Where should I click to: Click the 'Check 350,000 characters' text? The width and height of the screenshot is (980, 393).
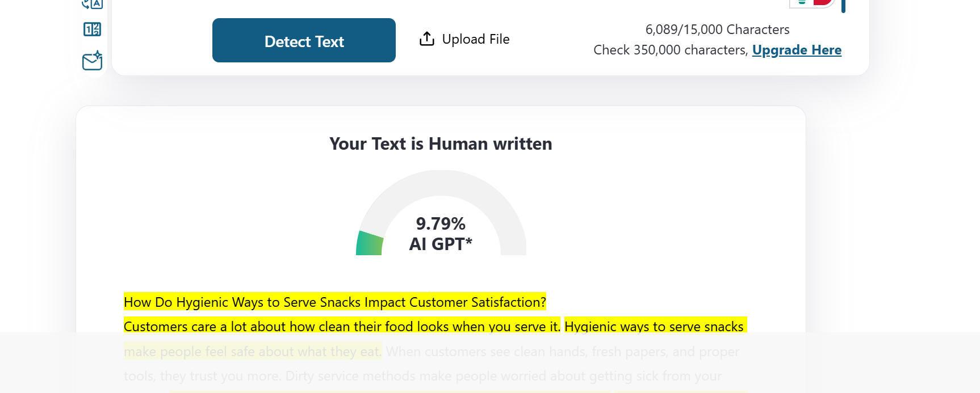pyautogui.click(x=670, y=50)
